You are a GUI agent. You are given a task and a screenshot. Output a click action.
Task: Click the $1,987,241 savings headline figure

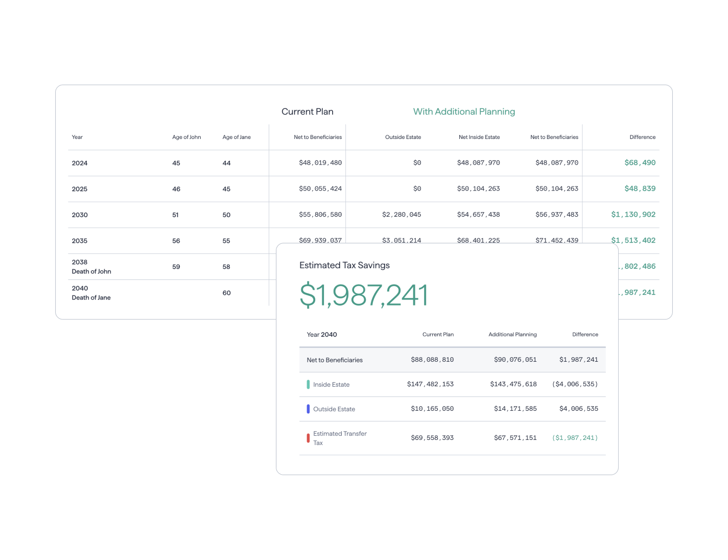point(364,294)
